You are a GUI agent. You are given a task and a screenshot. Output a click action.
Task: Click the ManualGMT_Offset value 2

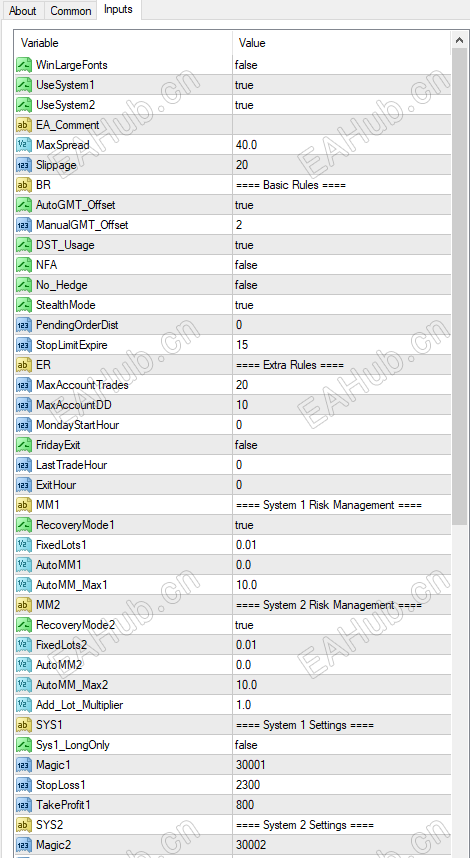coord(239,225)
